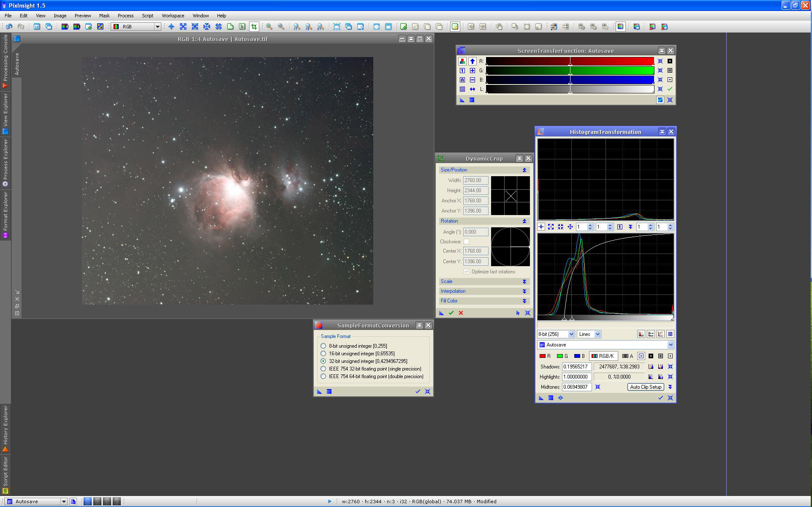Image resolution: width=812 pixels, height=507 pixels.
Task: Reset the Midtones balance value
Action: [597, 387]
